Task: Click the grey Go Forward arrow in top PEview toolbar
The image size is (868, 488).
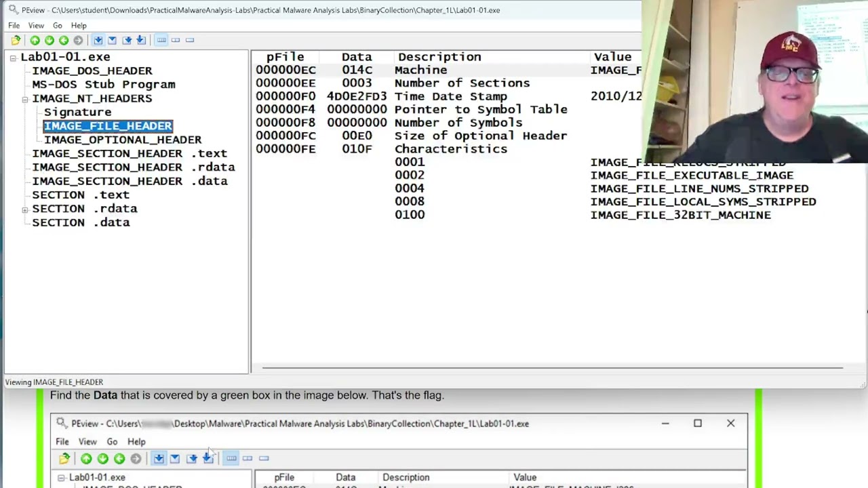Action: (78, 40)
